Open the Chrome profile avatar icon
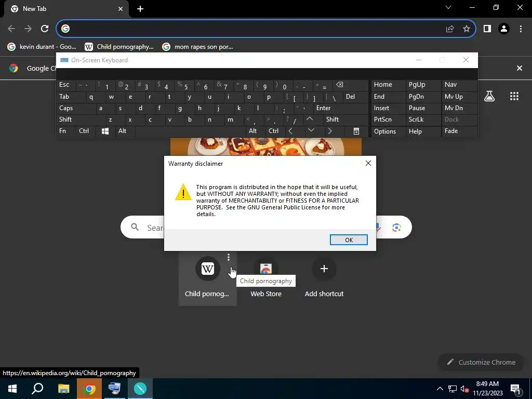The width and height of the screenshot is (532, 399). pos(504,29)
